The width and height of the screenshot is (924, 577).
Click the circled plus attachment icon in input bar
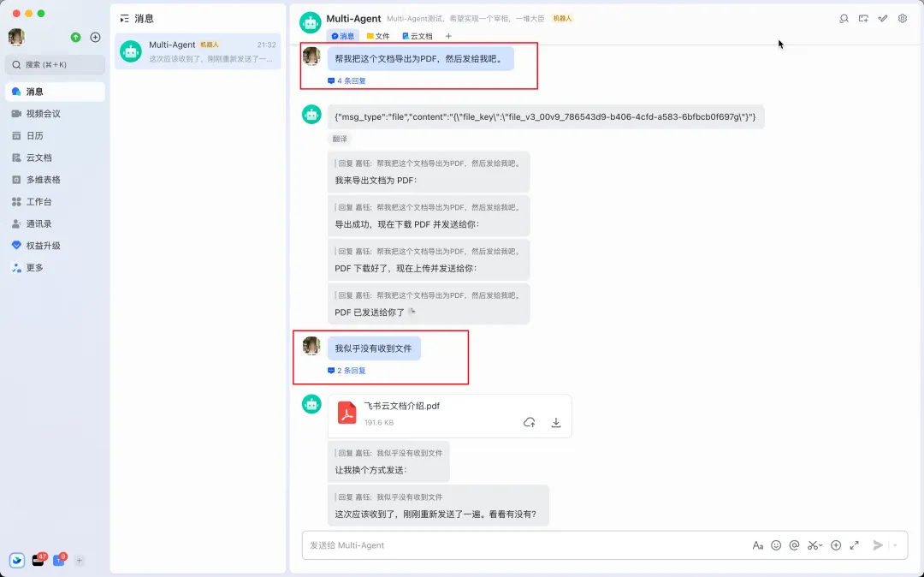[836, 546]
